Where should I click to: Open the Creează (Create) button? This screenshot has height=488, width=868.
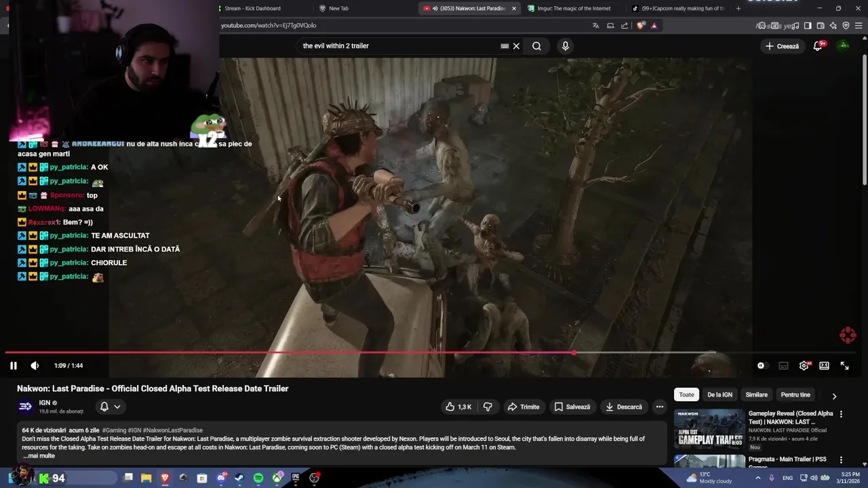tap(782, 46)
